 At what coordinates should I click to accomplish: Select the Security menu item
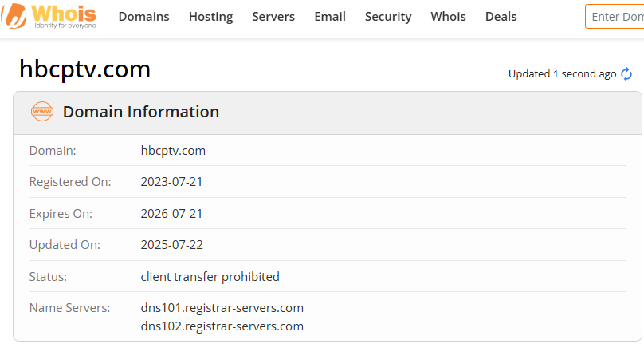(x=388, y=16)
